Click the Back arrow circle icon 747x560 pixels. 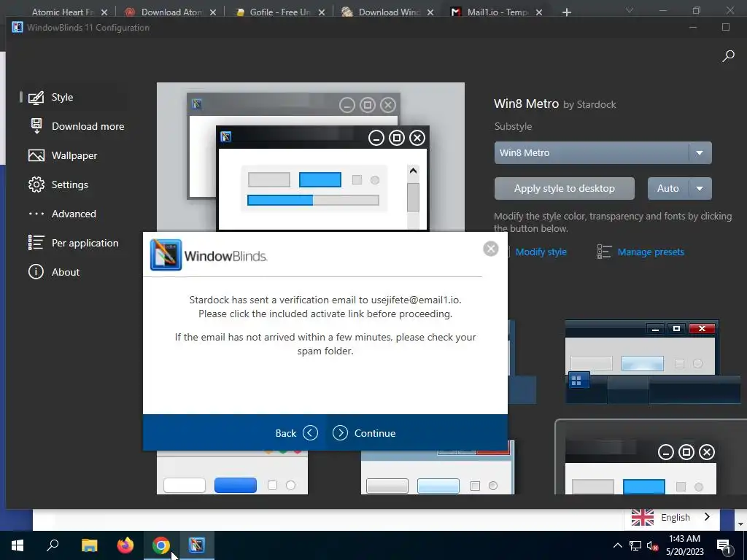tap(310, 433)
